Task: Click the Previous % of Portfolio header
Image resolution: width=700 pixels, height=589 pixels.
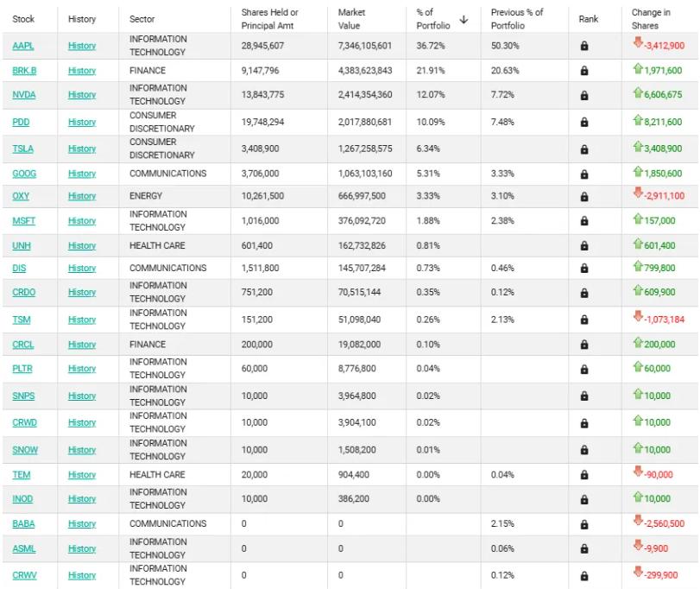Action: (x=517, y=19)
